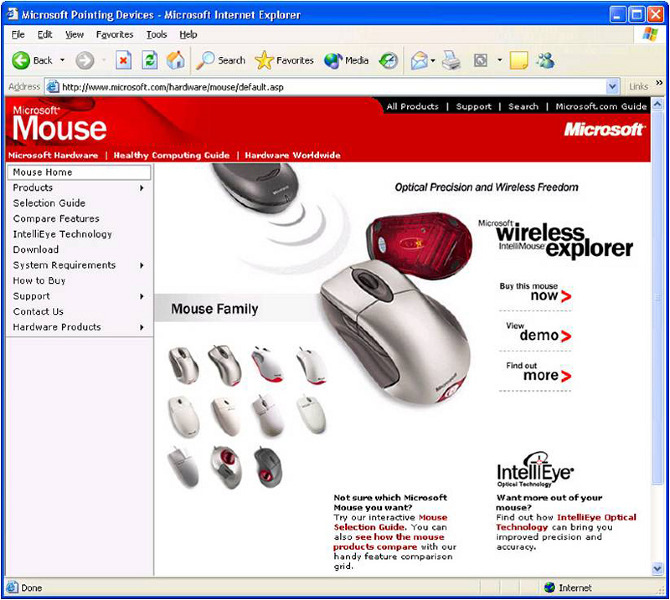Click the page scrollbar up arrow
Viewport: 670px width, 600px height.
(657, 104)
